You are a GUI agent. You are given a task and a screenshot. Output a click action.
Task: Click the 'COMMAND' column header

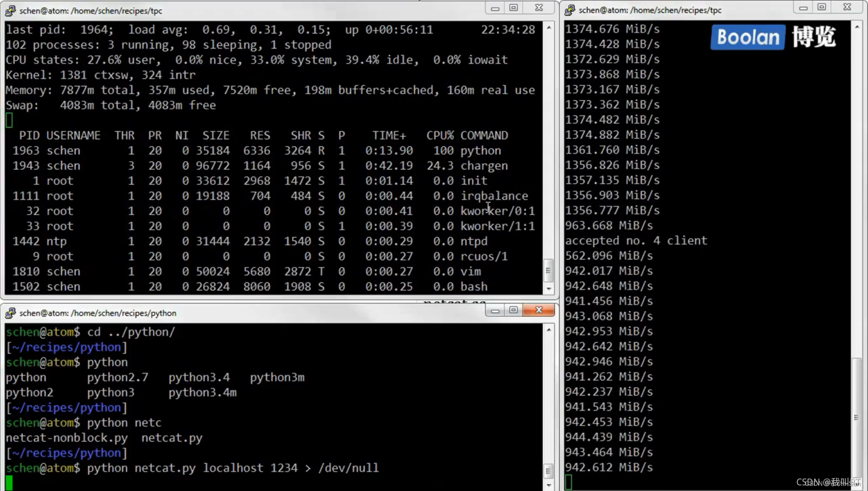[484, 135]
